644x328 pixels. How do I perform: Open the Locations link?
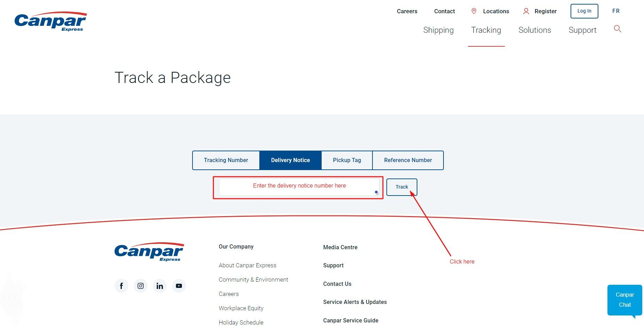tap(496, 11)
